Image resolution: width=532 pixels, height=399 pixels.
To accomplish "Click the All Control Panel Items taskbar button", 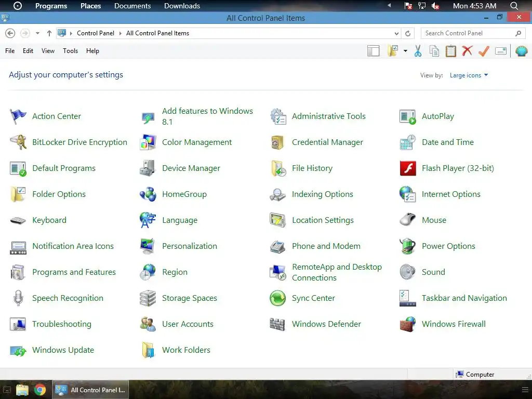I will pos(90,390).
